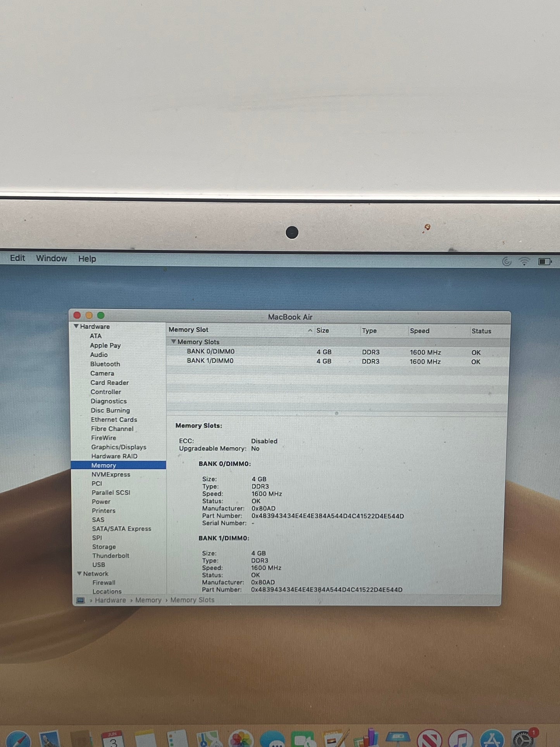
Task: Select Locations under Network
Action: pyautogui.click(x=107, y=592)
